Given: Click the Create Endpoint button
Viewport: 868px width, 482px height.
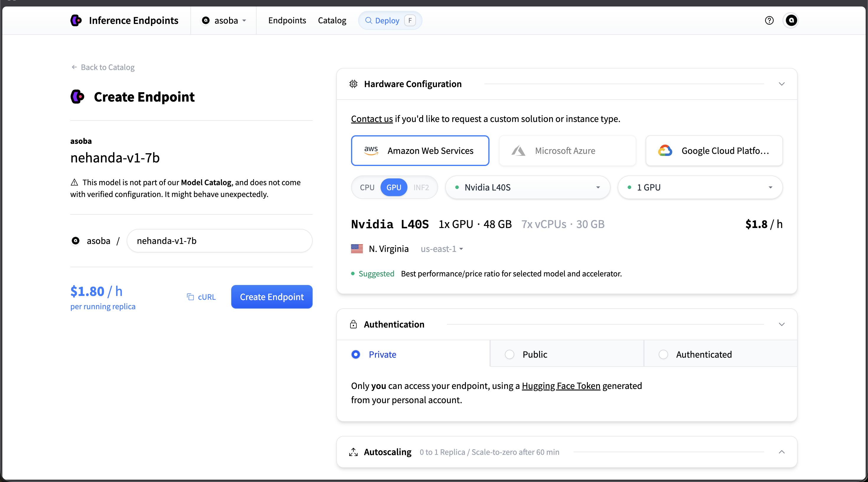Looking at the screenshot, I should [272, 297].
